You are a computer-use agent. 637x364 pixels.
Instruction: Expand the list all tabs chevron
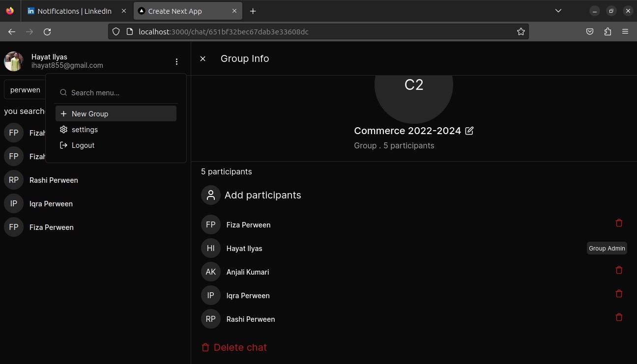[558, 11]
